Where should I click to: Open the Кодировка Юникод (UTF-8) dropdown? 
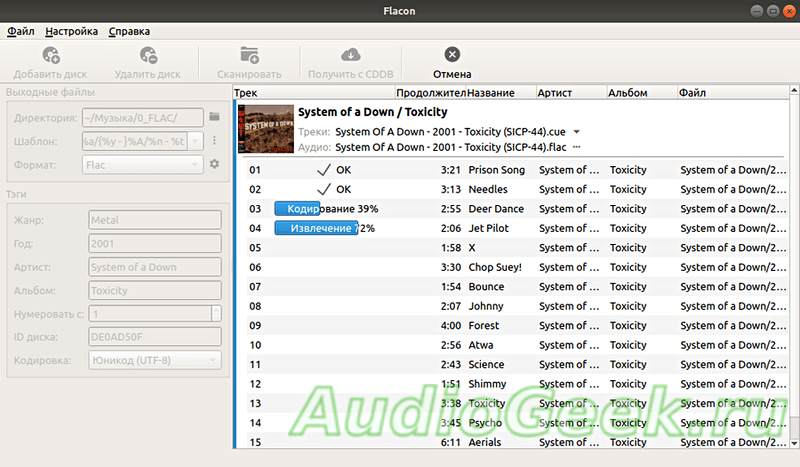click(155, 360)
